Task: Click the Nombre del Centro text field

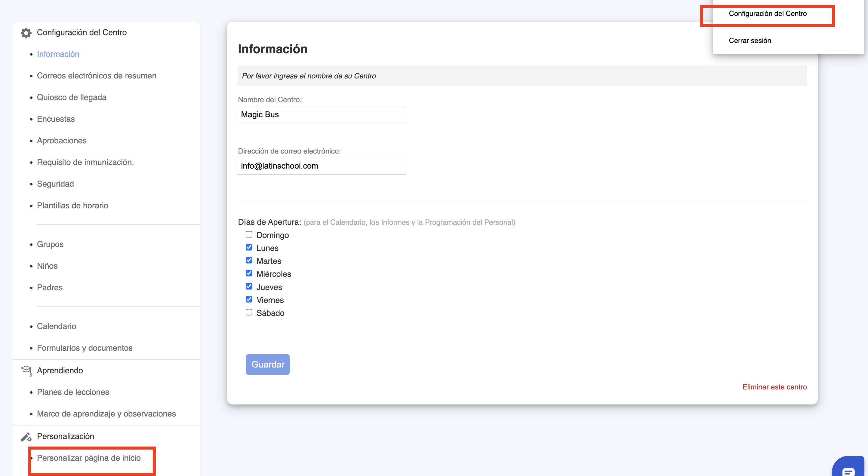Action: 322,114
